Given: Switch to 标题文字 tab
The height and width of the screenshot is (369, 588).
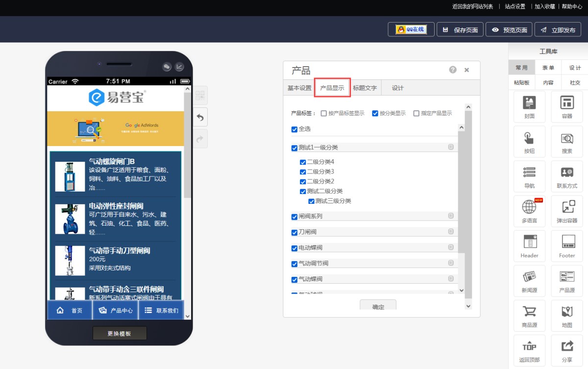Looking at the screenshot, I should click(x=365, y=88).
